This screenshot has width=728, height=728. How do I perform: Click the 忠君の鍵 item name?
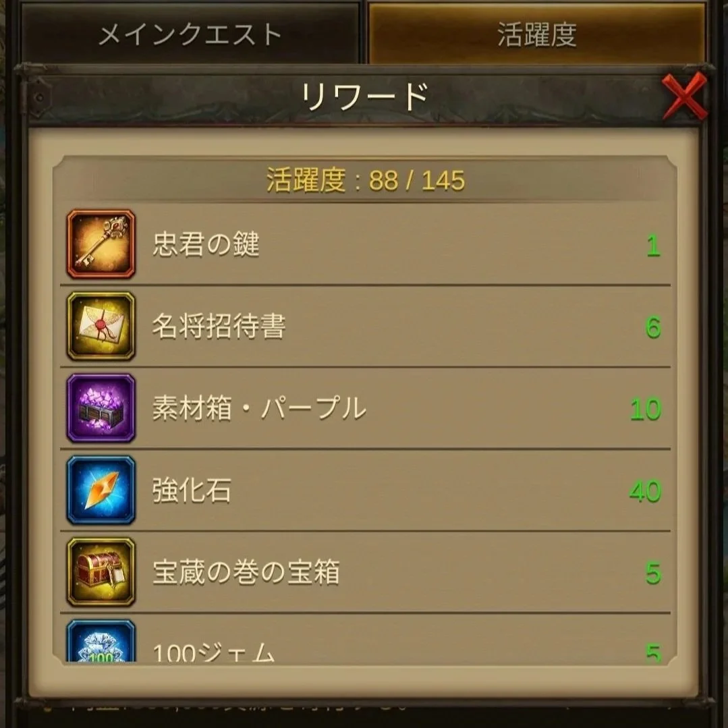[206, 245]
